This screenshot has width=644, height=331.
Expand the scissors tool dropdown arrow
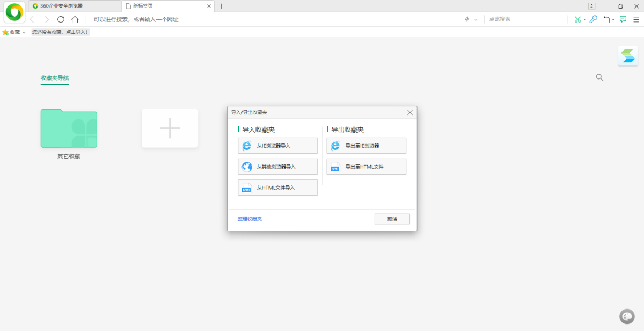584,19
